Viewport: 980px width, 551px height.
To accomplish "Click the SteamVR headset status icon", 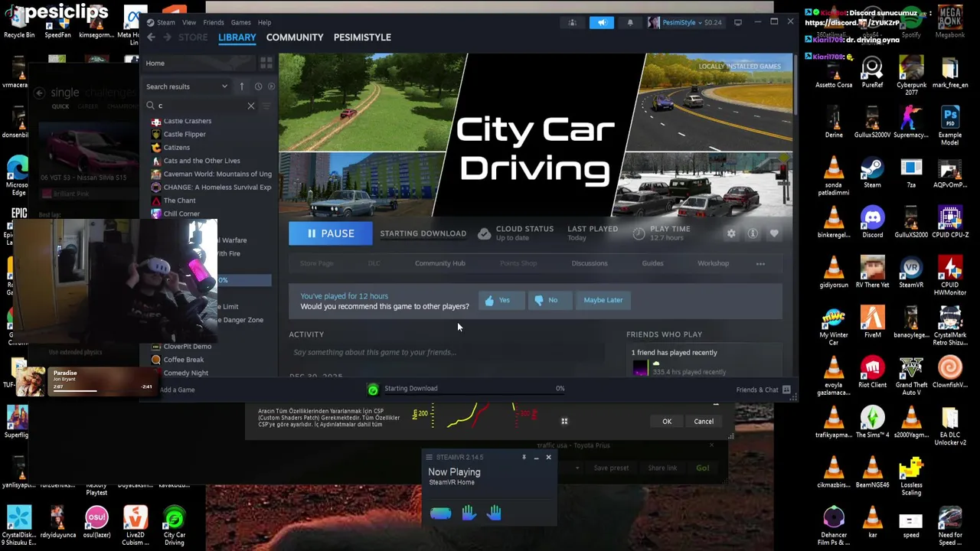I will (441, 514).
